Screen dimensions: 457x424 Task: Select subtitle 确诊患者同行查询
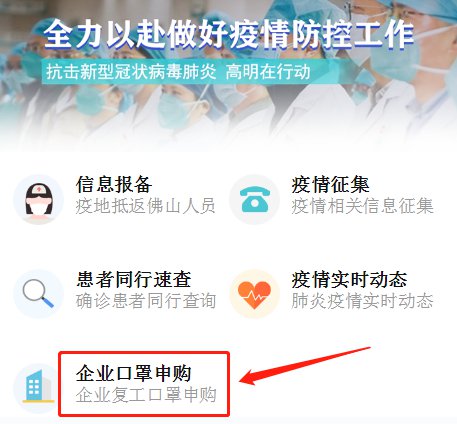click(146, 301)
